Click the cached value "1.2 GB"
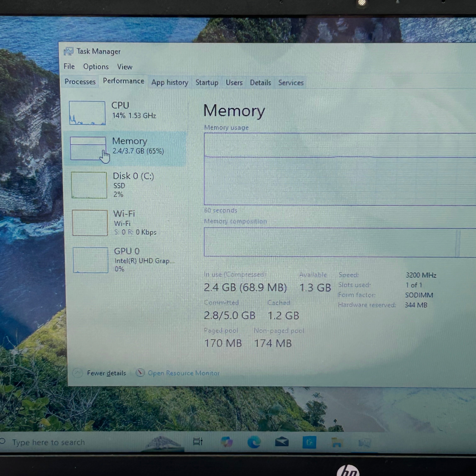 283,316
